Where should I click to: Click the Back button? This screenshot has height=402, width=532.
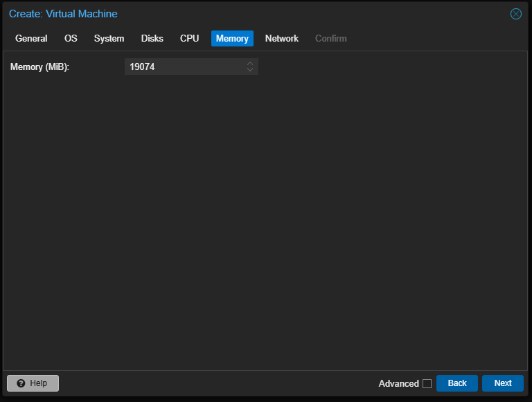pos(456,383)
